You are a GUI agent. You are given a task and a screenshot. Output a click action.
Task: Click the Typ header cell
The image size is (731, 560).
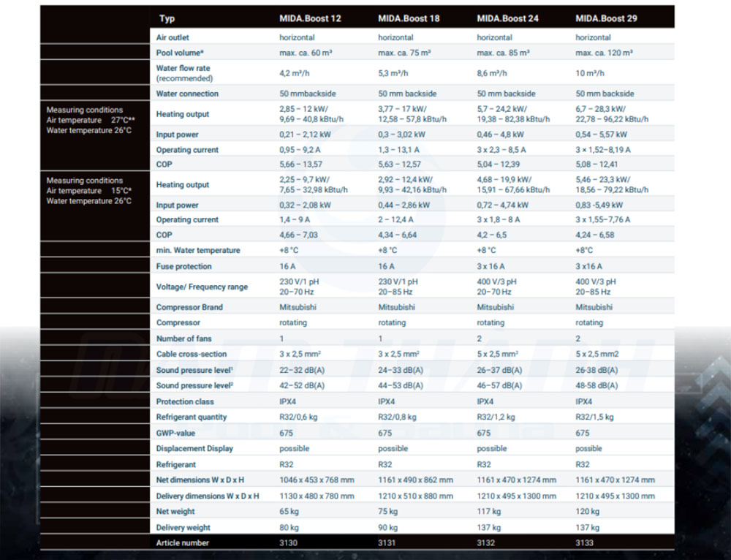[x=167, y=18]
